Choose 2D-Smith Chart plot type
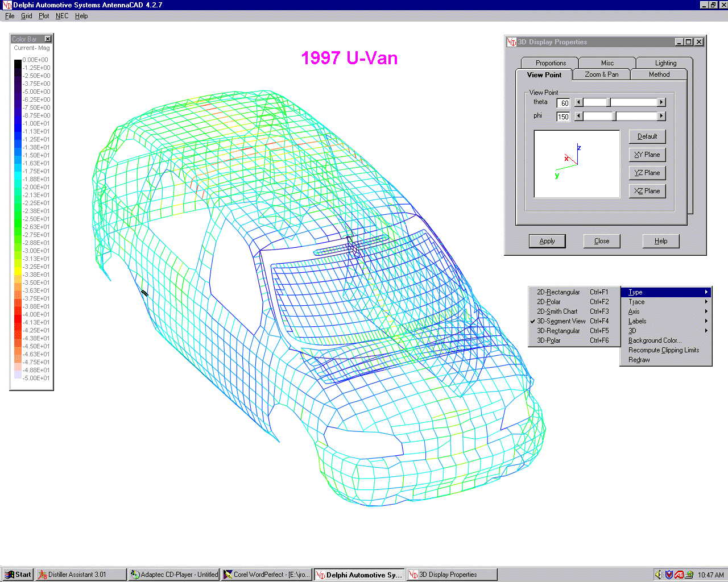 [557, 311]
